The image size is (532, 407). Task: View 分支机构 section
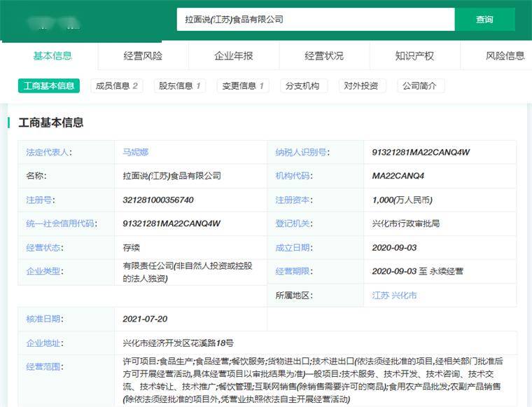tap(304, 86)
